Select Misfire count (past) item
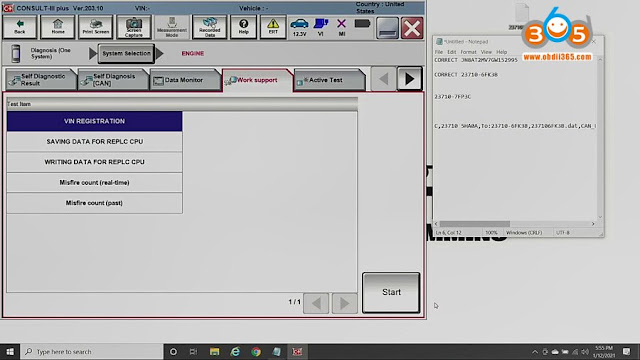Viewport: 640px width, 360px height. click(94, 203)
